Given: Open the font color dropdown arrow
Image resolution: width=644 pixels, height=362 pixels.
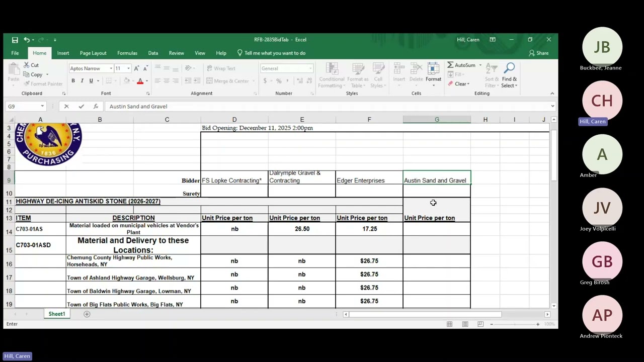Looking at the screenshot, I should click(146, 81).
